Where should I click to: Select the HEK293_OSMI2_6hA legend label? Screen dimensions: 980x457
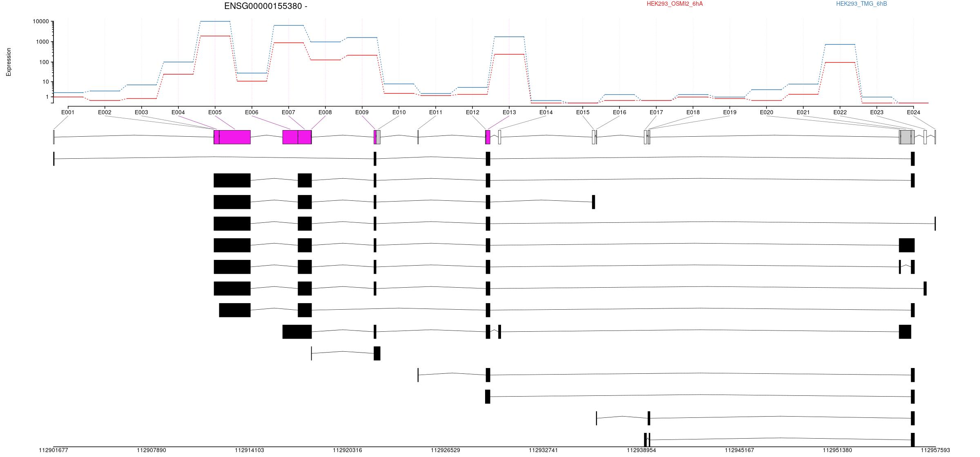click(675, 4)
